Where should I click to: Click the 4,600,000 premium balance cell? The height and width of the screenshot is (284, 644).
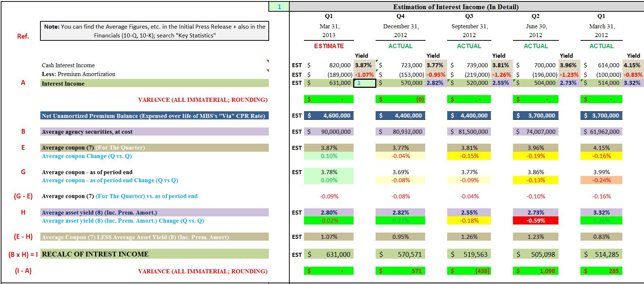[x=329, y=115]
